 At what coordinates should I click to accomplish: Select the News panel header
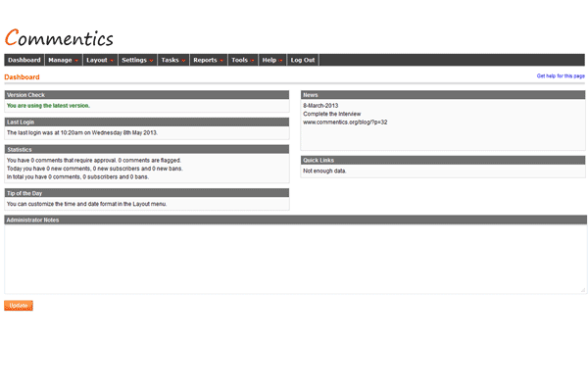443,95
